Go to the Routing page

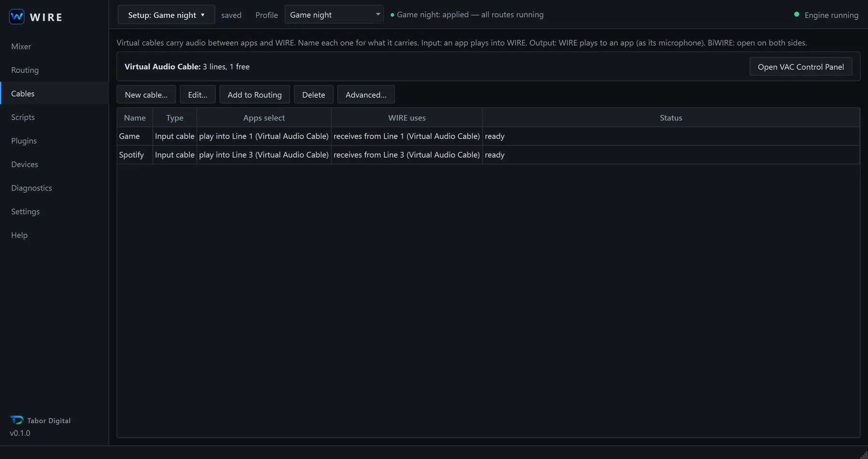click(x=54, y=70)
